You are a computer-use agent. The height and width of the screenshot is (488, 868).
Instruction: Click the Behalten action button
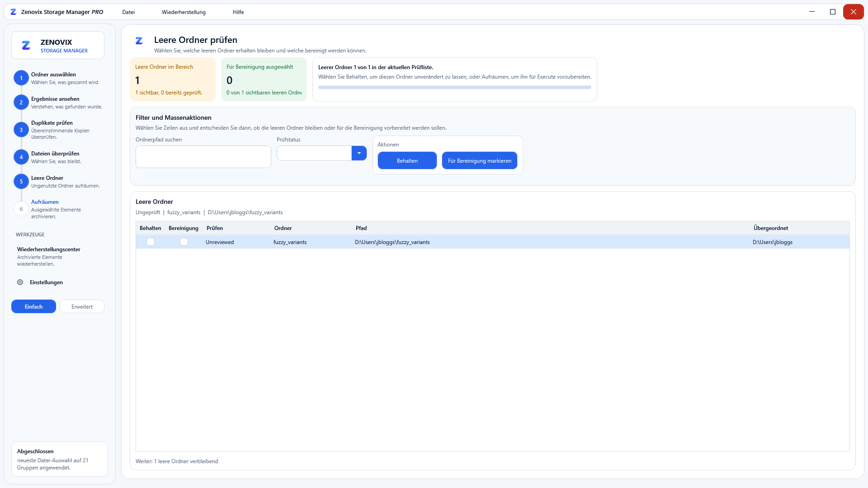tap(407, 161)
